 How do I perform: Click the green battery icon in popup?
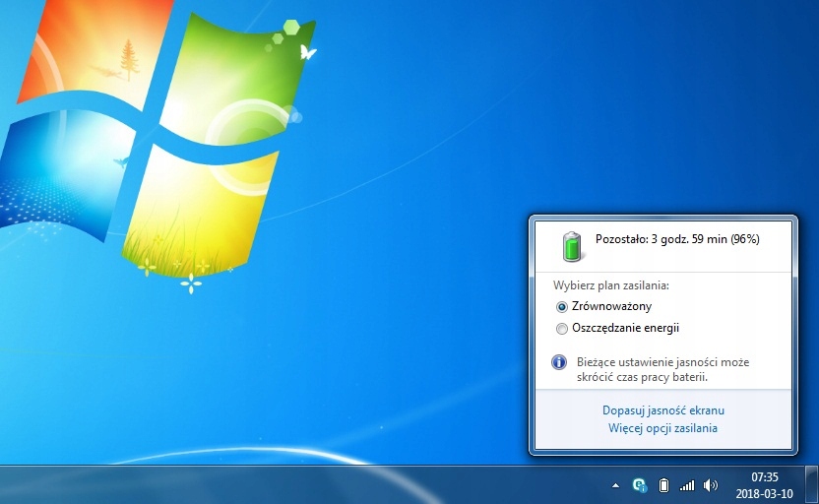pyautogui.click(x=573, y=246)
